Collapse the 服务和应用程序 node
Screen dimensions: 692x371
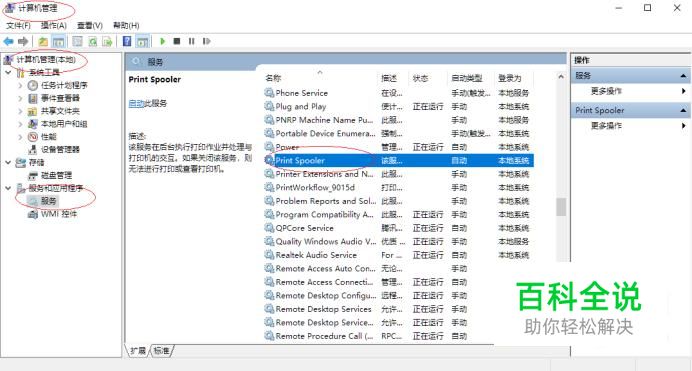coord(8,188)
